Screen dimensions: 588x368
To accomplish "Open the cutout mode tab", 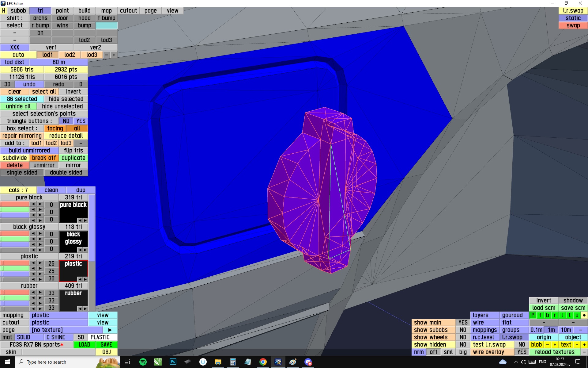I will [128, 11].
